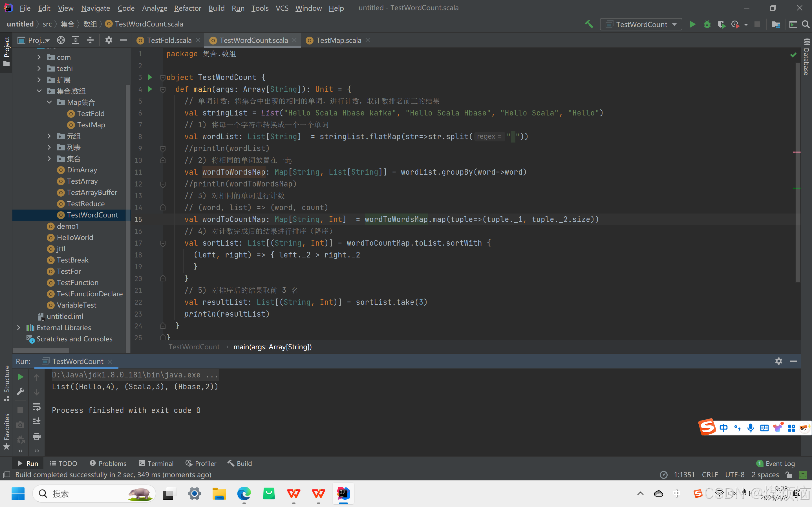
Task: Toggle read-only lock icon in status bar
Action: pos(789,475)
